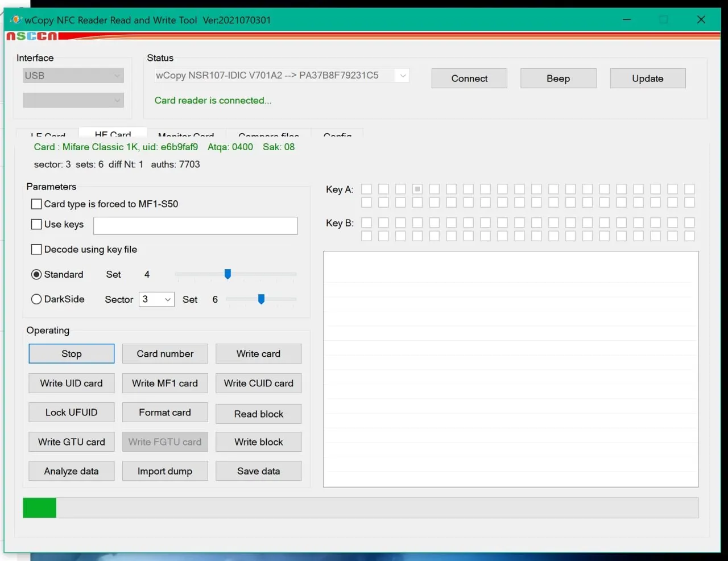Click Write CUID card
This screenshot has width=728, height=561.
[259, 383]
